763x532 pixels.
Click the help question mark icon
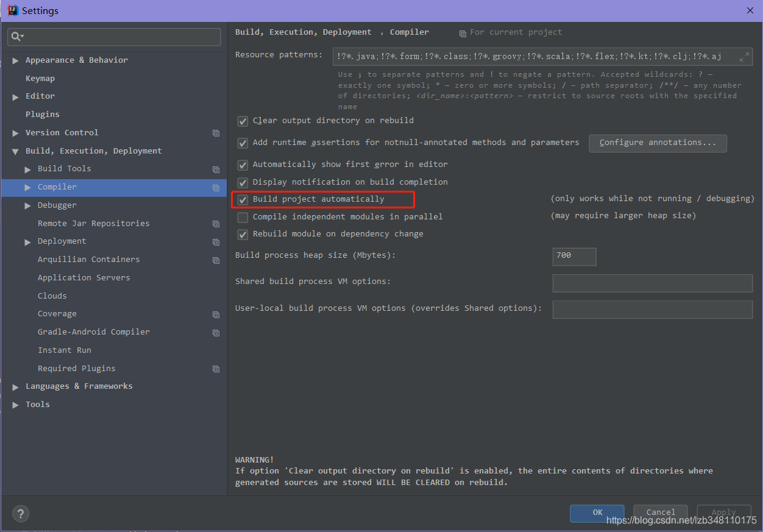[x=21, y=513]
